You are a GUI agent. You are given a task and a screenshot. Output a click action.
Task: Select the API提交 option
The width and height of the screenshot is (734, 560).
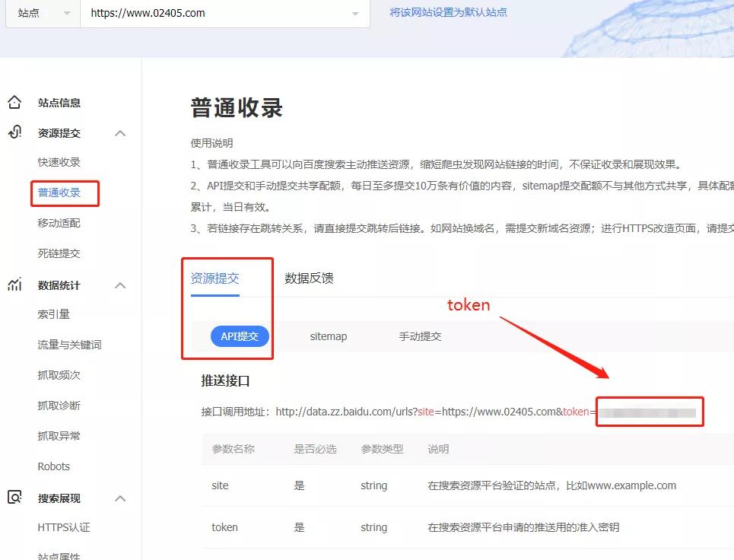(x=240, y=336)
